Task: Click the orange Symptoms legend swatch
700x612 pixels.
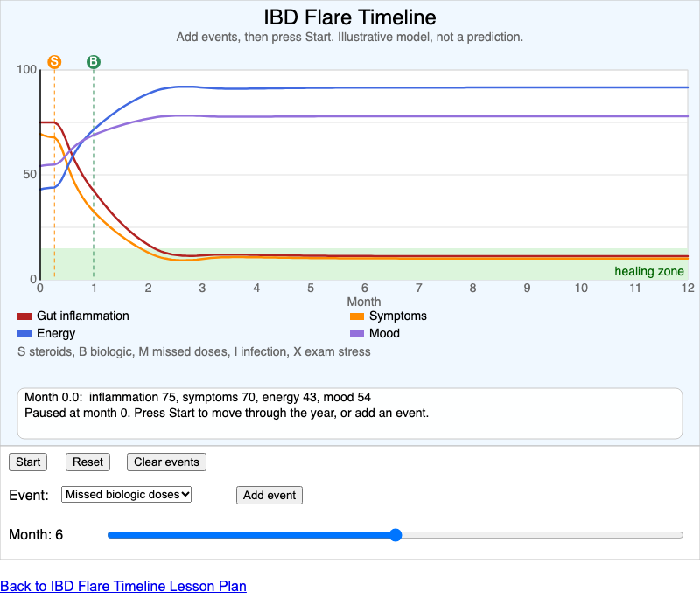Action: (x=357, y=316)
